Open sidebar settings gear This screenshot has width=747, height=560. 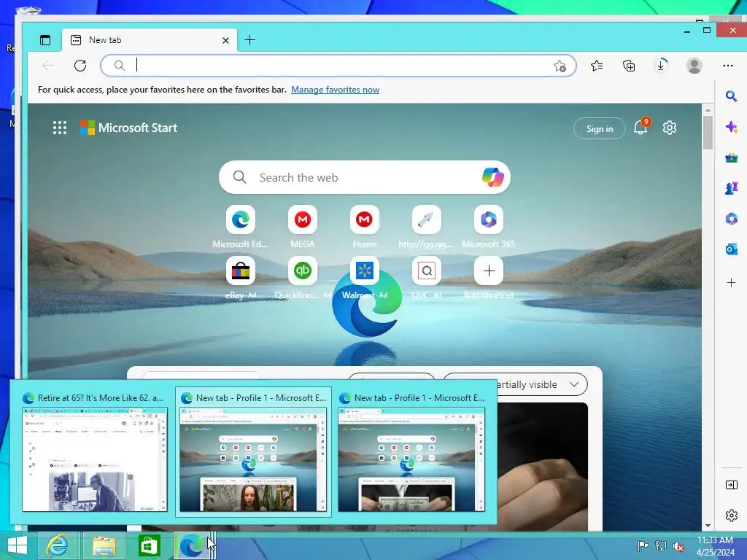pyautogui.click(x=731, y=516)
